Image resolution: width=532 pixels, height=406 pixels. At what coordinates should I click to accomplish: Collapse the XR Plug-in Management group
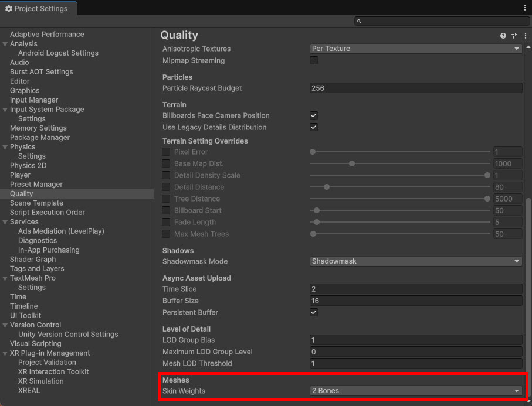click(x=5, y=353)
